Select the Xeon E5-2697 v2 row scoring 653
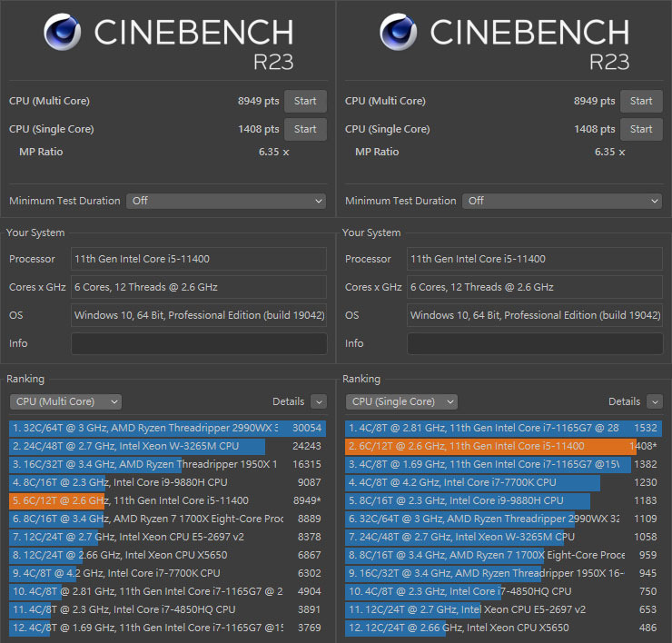The image size is (672, 643). point(504,609)
